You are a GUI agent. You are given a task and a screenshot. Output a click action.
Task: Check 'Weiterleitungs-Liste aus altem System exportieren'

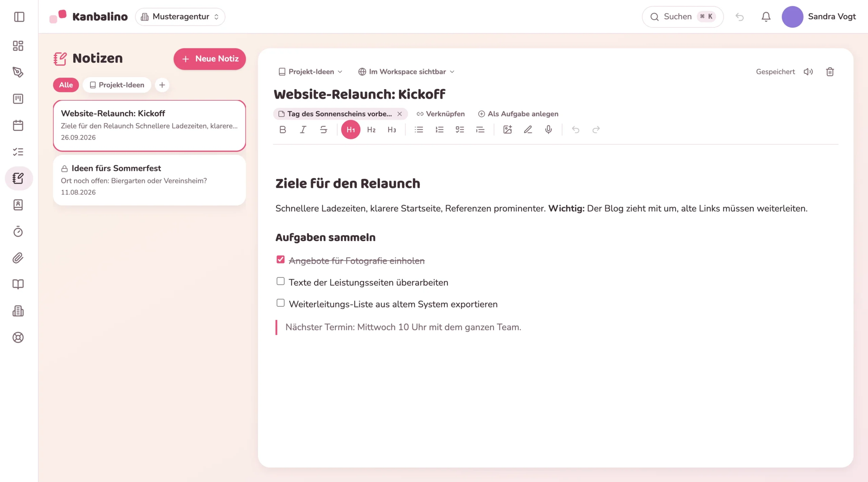(280, 303)
